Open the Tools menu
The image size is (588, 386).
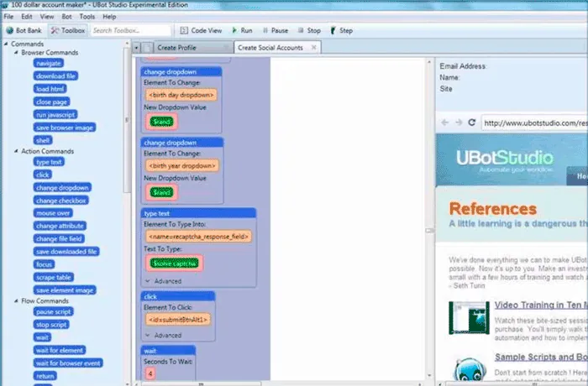pos(87,17)
